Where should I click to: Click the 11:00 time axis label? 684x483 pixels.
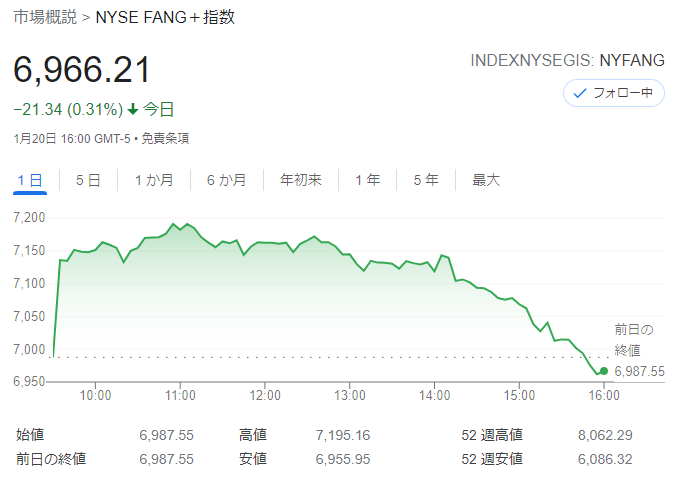pos(180,395)
